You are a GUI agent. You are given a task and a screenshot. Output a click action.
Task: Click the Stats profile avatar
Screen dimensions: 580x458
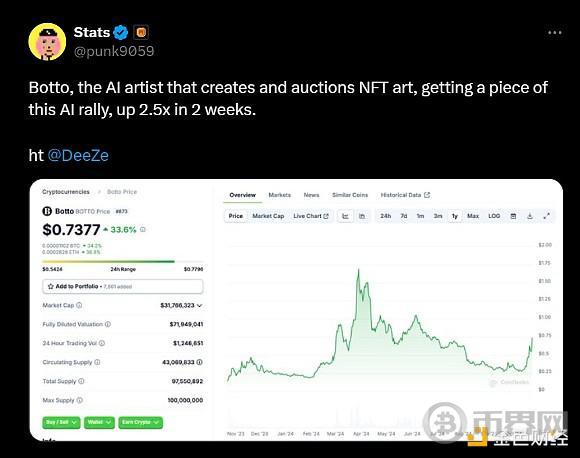point(47,42)
